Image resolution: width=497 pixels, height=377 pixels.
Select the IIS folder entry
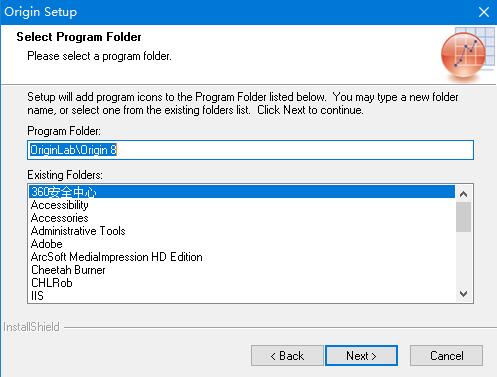pos(242,296)
